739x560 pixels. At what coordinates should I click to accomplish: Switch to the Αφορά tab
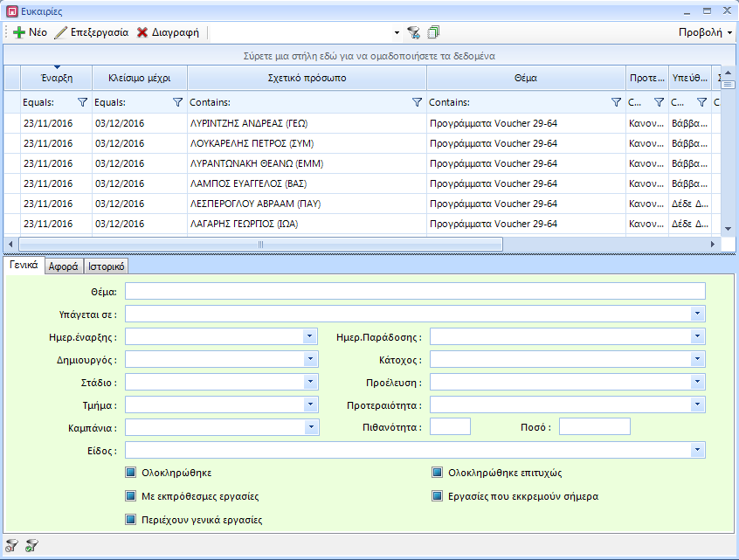pos(64,266)
